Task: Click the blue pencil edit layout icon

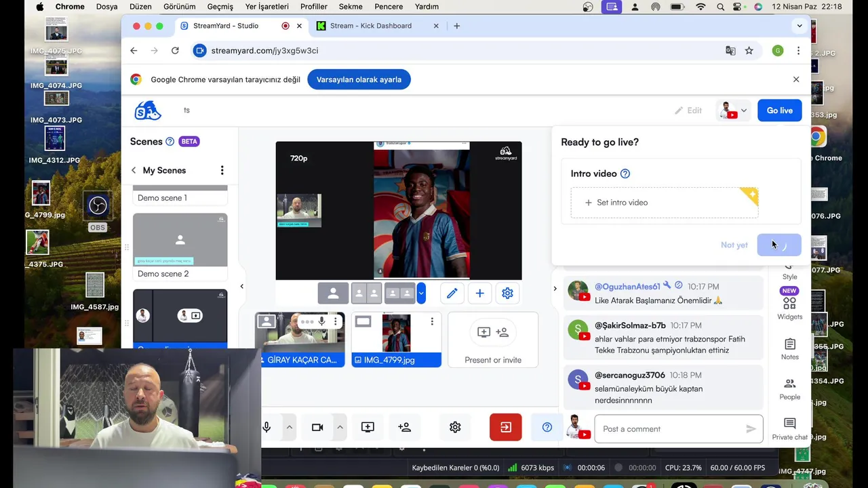Action: pos(452,293)
